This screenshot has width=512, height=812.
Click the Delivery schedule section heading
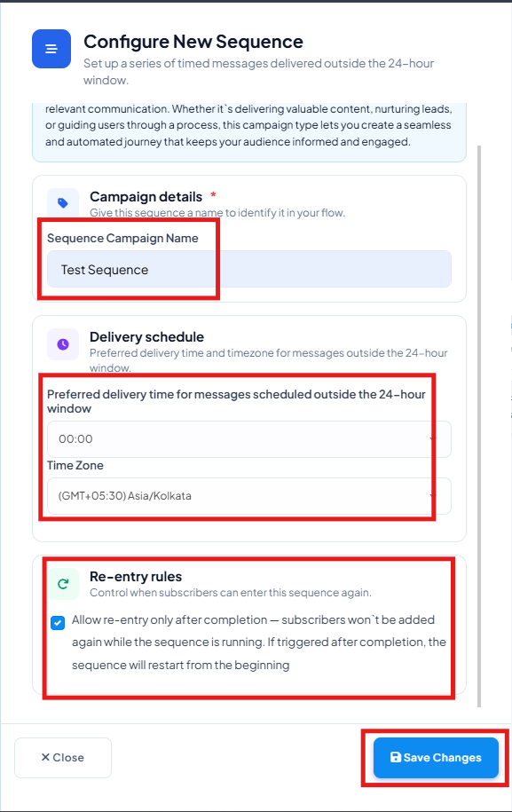point(146,336)
